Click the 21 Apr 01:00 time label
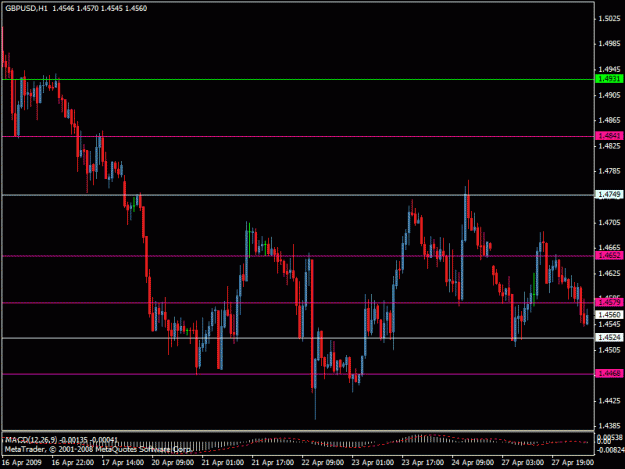 tap(222, 463)
